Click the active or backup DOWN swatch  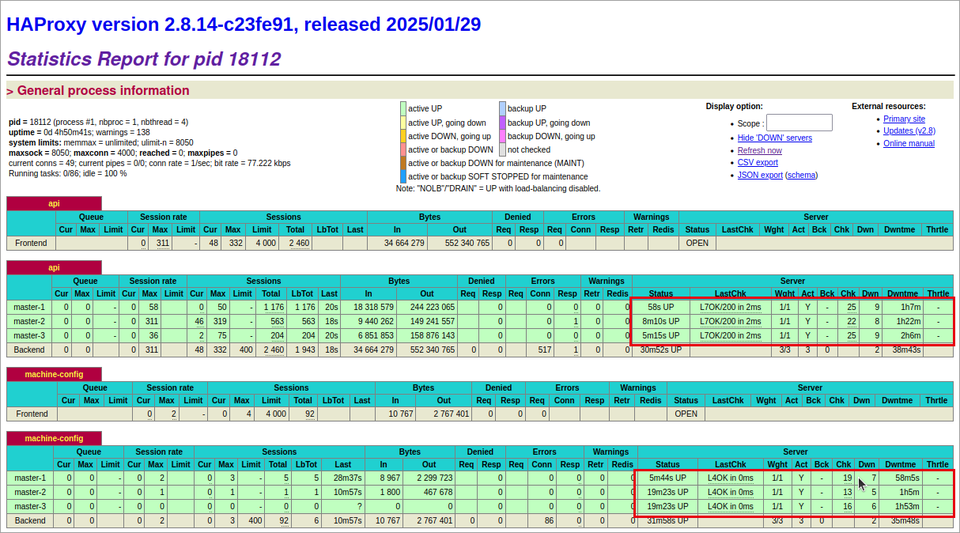pos(403,149)
